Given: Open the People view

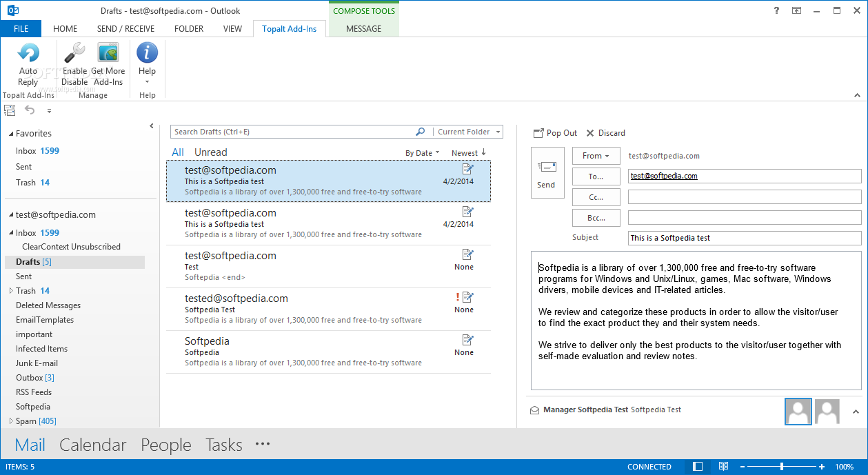Looking at the screenshot, I should click(x=166, y=445).
